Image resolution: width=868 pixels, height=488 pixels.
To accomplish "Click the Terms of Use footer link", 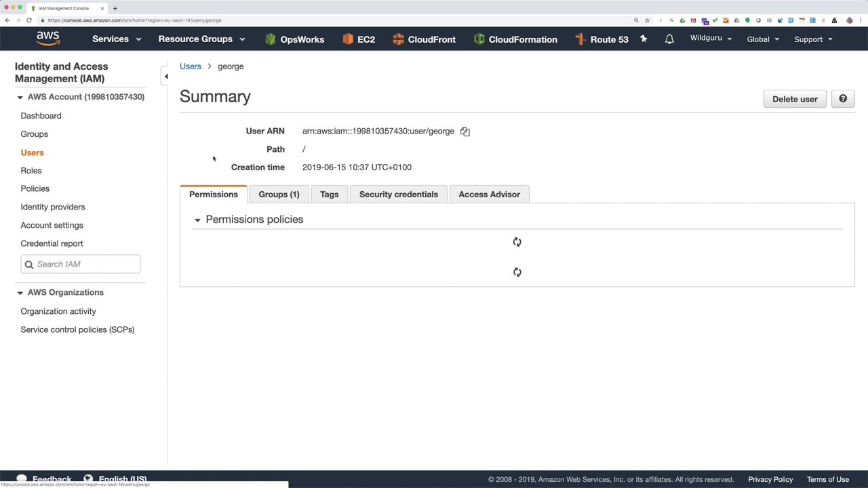I will pos(828,480).
